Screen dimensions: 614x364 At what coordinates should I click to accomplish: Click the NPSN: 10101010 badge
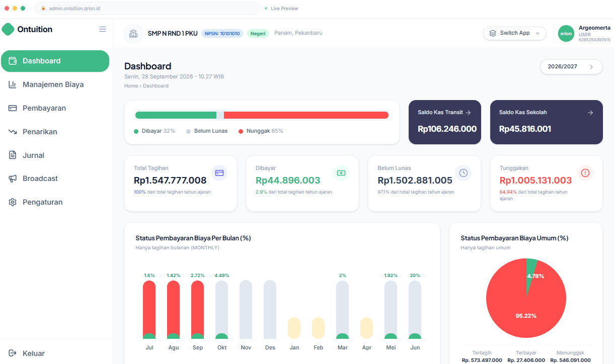222,34
